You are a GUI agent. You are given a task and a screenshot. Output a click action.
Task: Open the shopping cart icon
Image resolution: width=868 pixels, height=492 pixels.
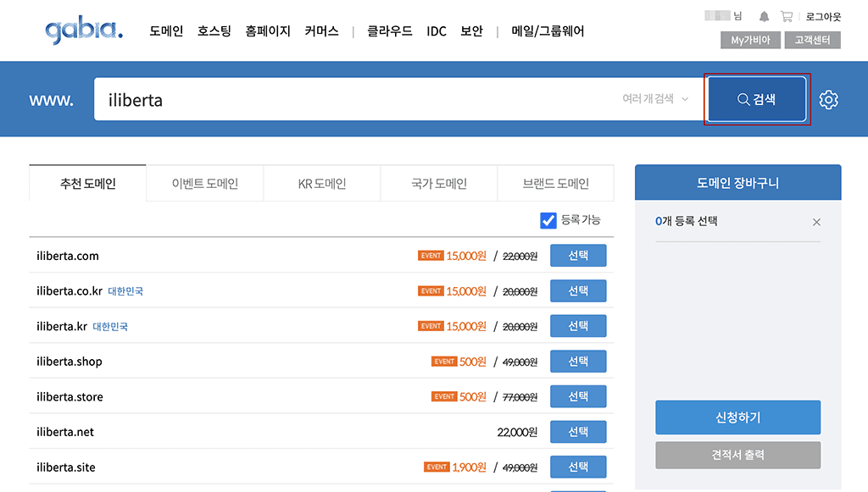tap(785, 14)
